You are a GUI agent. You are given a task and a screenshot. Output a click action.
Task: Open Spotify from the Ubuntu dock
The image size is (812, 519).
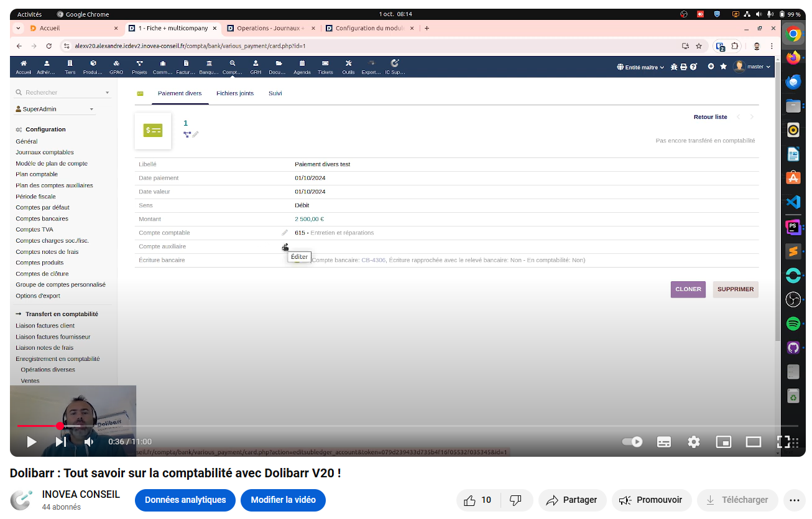pyautogui.click(x=793, y=324)
